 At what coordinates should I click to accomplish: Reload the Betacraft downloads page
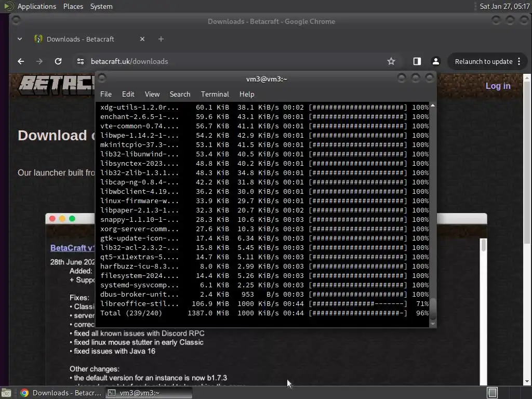coord(58,61)
